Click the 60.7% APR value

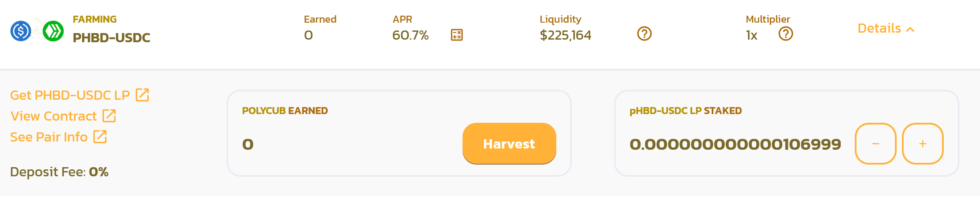click(410, 35)
